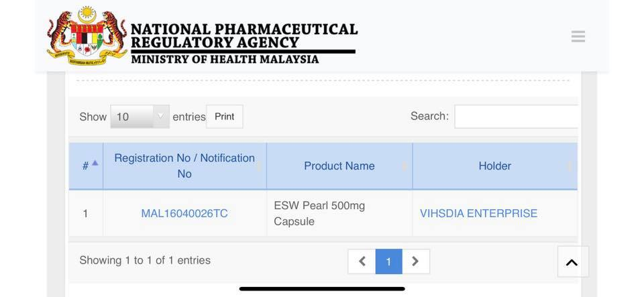This screenshot has width=644, height=297.
Task: Tap the scroll-to-top arrow button
Action: [x=572, y=262]
